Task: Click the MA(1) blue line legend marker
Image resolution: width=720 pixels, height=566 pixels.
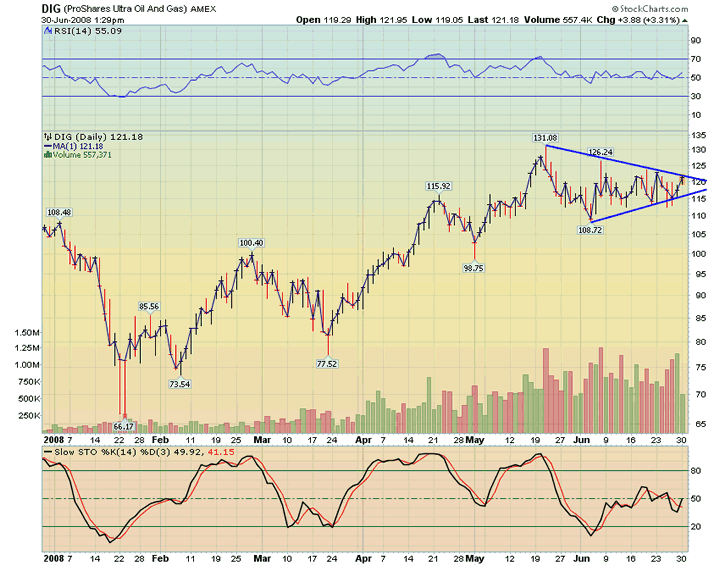Action: point(47,145)
